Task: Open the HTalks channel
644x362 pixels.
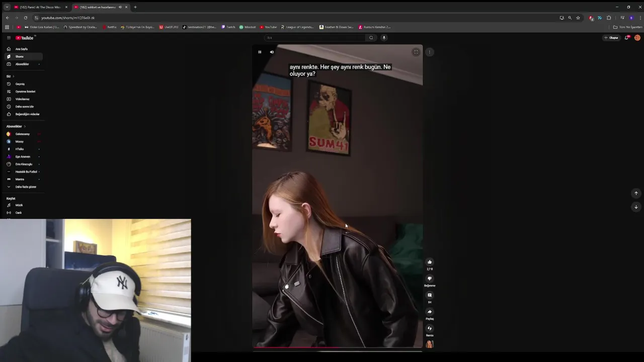Action: pos(23,149)
